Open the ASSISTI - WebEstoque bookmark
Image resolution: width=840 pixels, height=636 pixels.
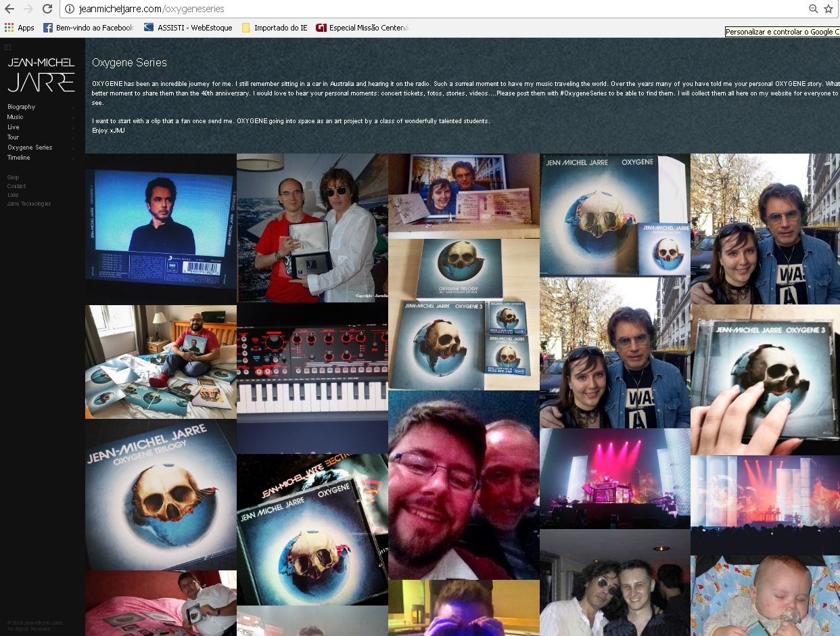(x=189, y=28)
